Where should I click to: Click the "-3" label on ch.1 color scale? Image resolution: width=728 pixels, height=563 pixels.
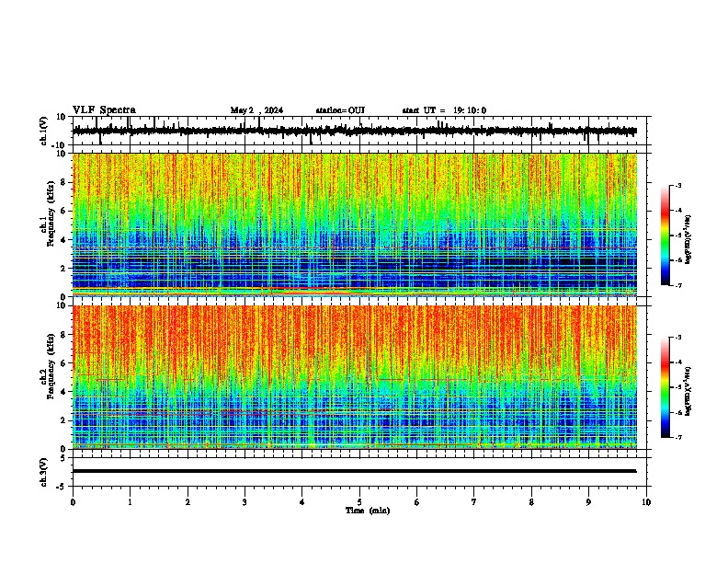(x=677, y=186)
